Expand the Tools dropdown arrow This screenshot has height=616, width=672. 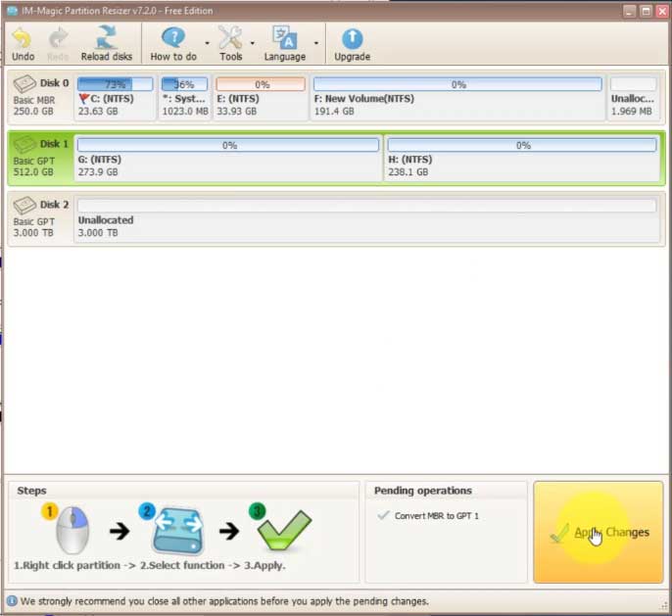tap(252, 43)
